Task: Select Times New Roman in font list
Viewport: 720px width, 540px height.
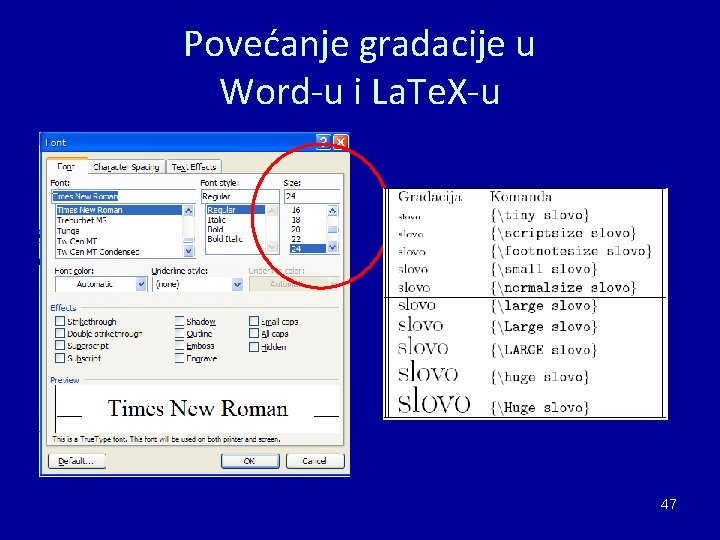Action: [x=119, y=210]
